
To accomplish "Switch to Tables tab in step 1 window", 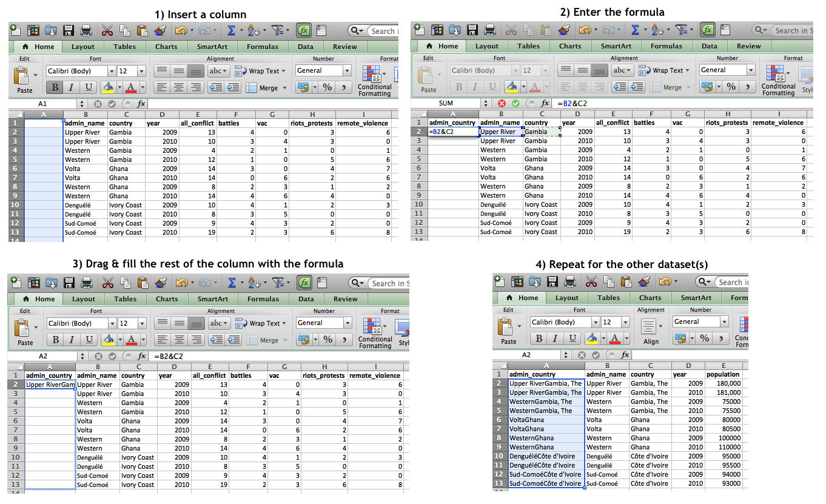I will pos(124,47).
